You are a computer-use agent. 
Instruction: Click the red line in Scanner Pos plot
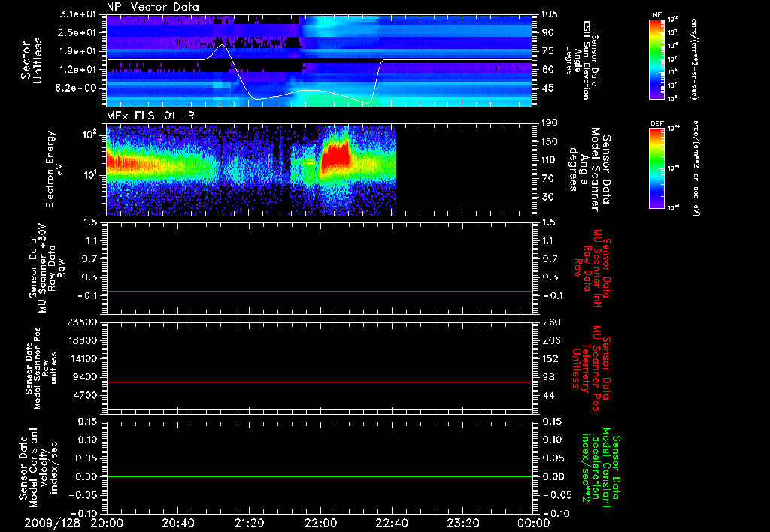point(320,382)
